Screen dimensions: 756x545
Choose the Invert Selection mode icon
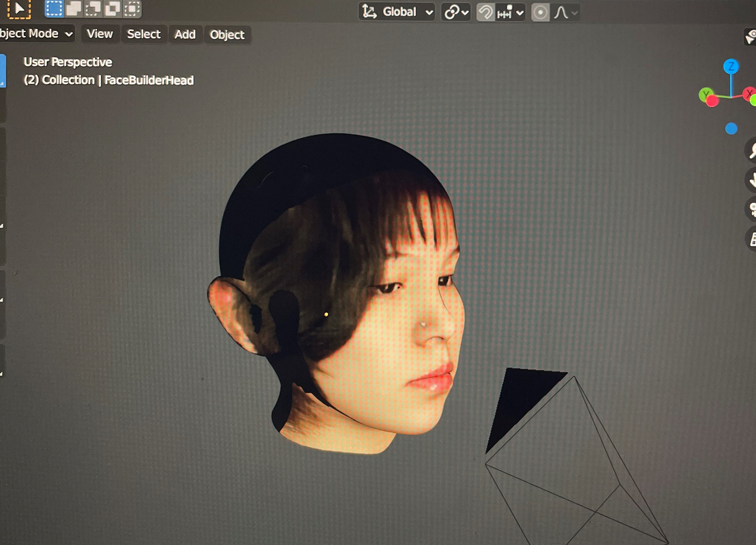tap(113, 9)
